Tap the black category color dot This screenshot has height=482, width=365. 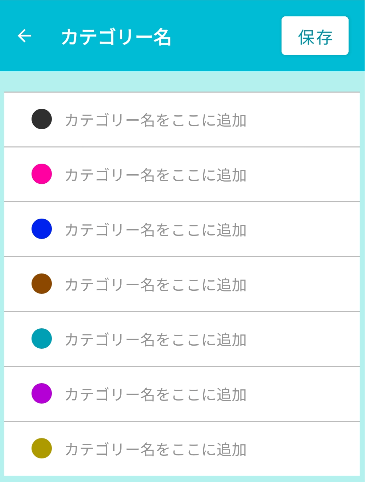click(42, 119)
